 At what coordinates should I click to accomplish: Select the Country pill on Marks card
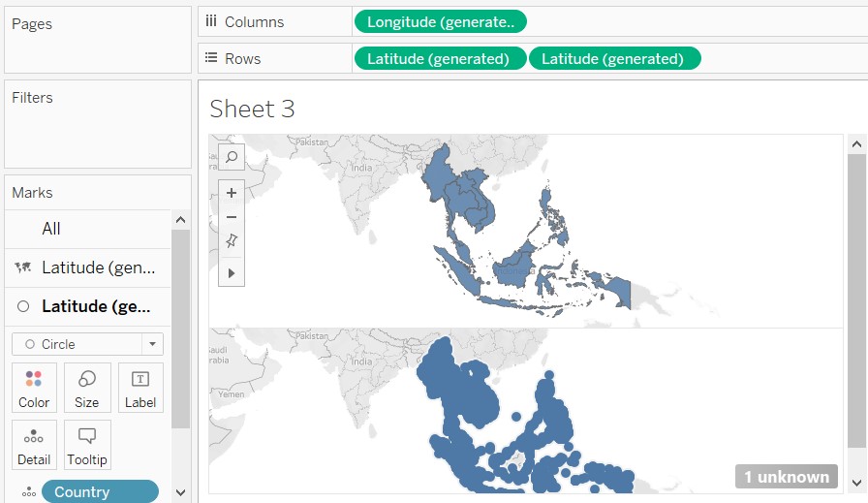[100, 492]
